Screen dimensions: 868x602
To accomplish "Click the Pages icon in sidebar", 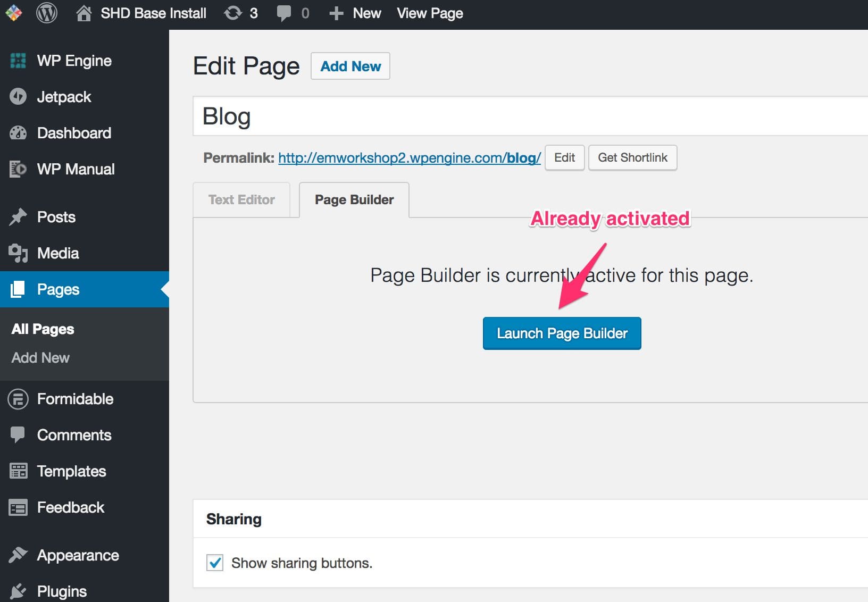I will (x=18, y=289).
